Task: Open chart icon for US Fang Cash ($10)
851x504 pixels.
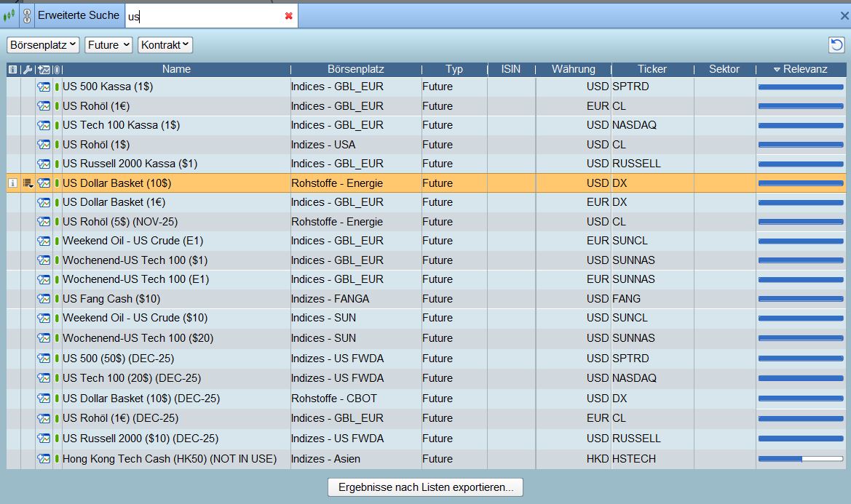Action: [44, 299]
